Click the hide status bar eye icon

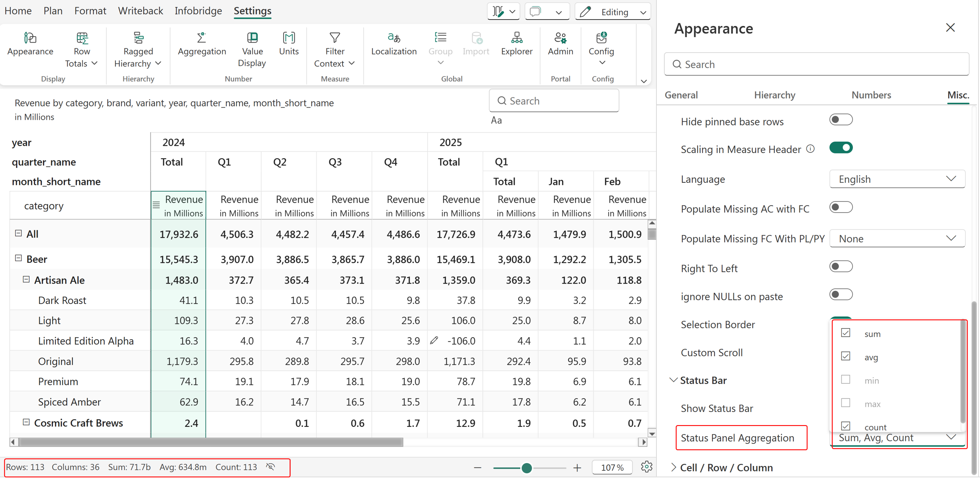(x=271, y=467)
